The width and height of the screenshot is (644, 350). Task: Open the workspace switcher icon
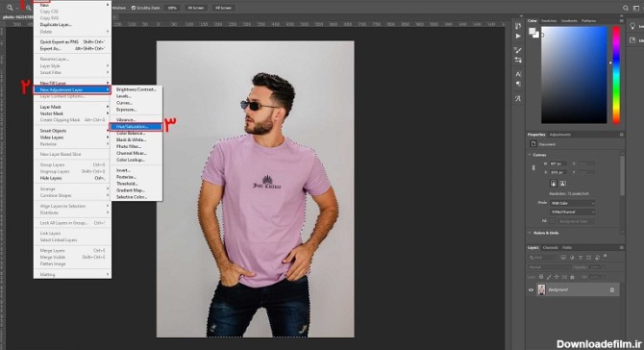(x=636, y=8)
